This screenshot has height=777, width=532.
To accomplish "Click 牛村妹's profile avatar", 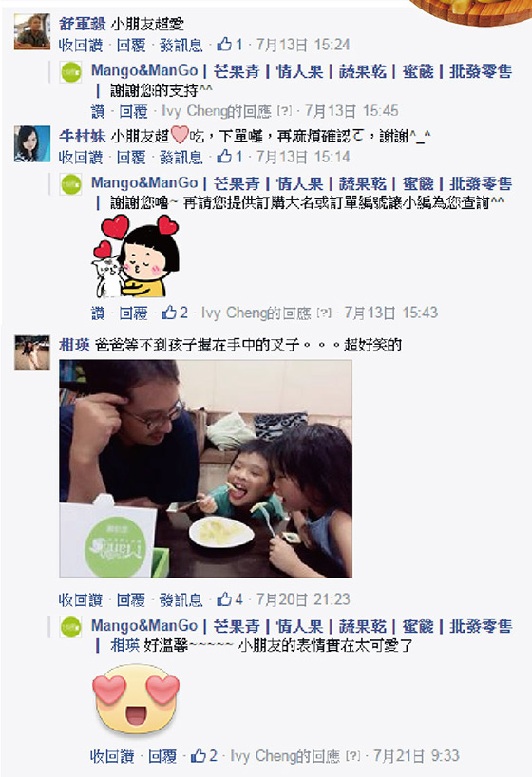I will tap(32, 143).
